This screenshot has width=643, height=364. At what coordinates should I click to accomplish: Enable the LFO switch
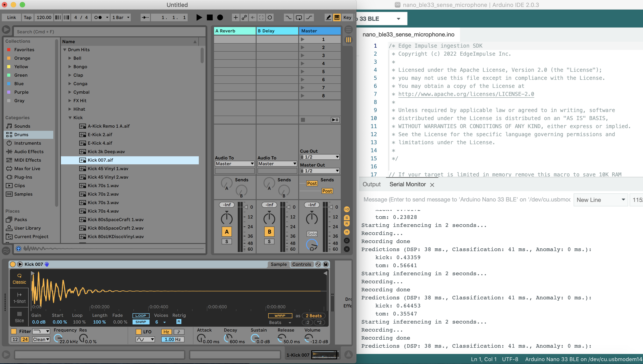tap(138, 332)
